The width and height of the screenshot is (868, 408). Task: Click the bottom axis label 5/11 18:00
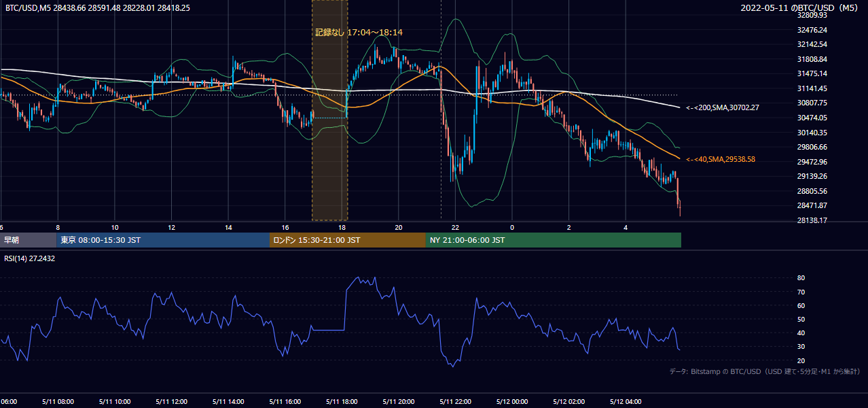342,401
